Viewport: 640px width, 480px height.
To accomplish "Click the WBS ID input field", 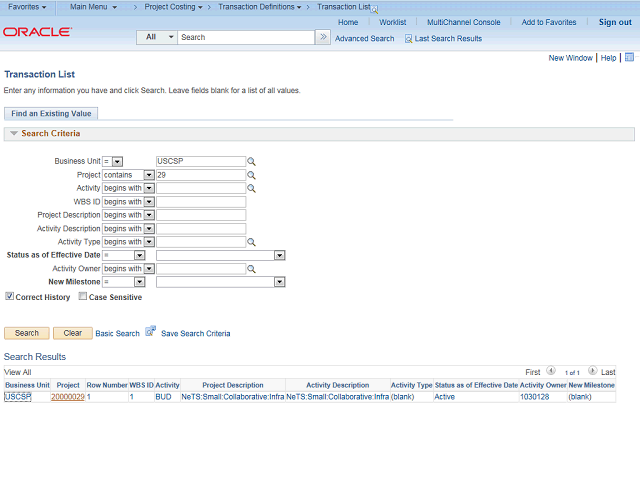I will (x=201, y=202).
